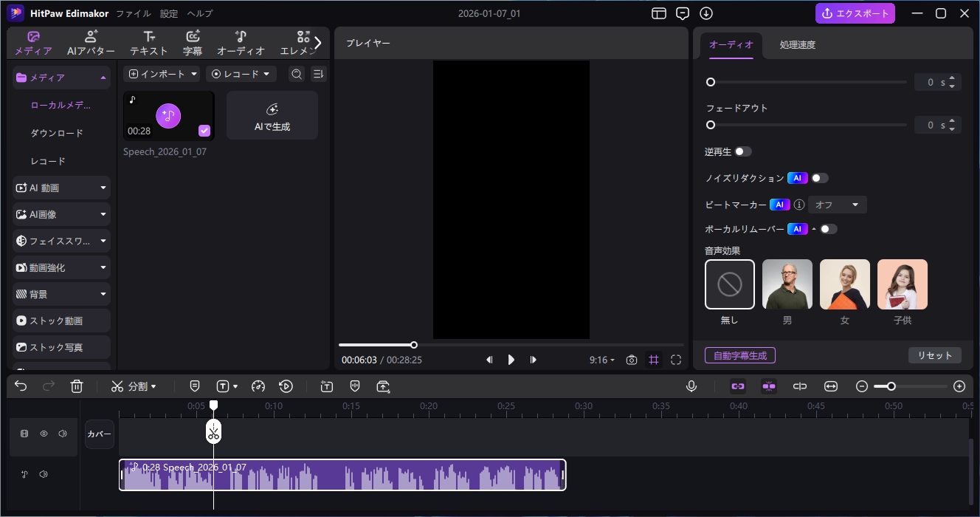Select the 分割 (split) tool
Image resolution: width=980 pixels, height=517 pixels.
coord(131,386)
